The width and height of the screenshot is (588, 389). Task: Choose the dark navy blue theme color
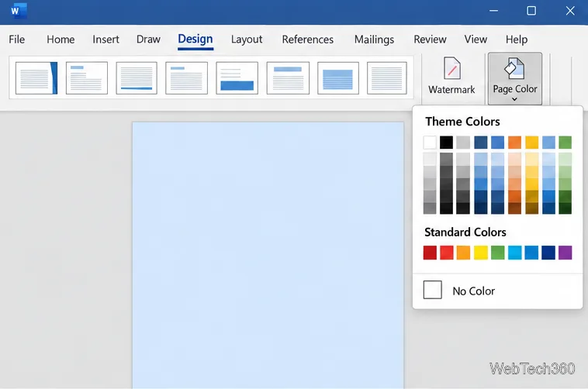tap(481, 143)
